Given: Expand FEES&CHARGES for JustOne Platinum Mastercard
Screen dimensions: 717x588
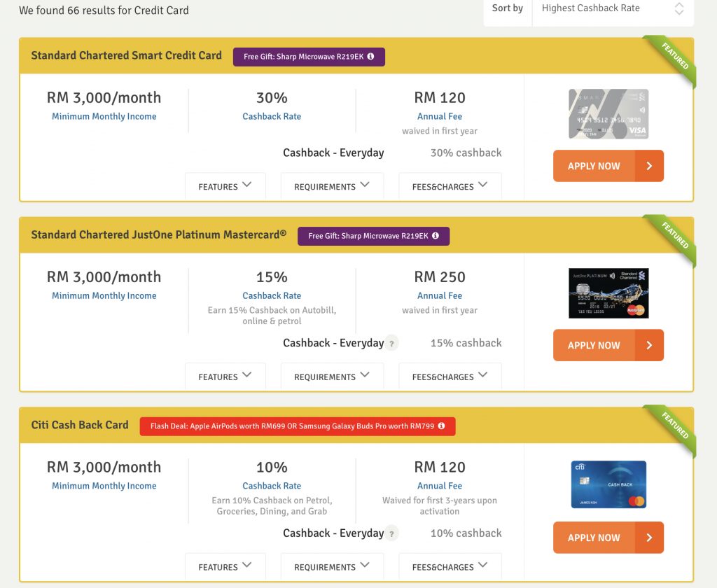Looking at the screenshot, I should click(450, 377).
